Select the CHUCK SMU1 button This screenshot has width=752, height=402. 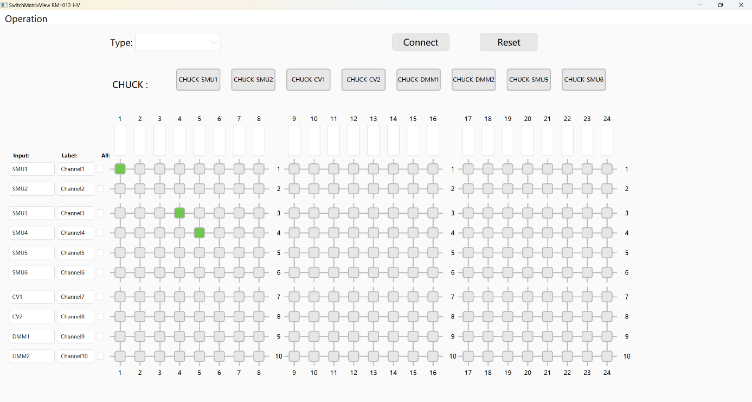tap(198, 79)
